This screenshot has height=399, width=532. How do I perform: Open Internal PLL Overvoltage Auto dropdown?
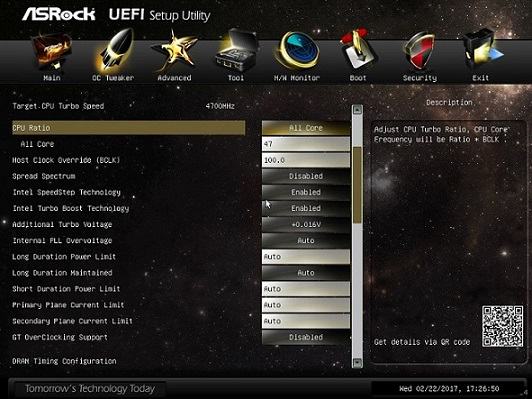306,241
